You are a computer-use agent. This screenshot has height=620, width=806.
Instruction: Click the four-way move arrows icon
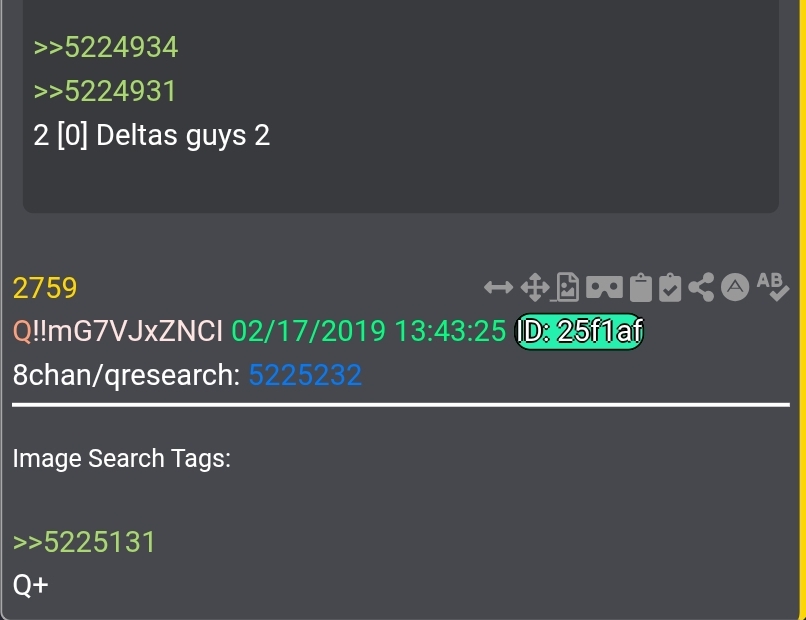[x=534, y=289]
